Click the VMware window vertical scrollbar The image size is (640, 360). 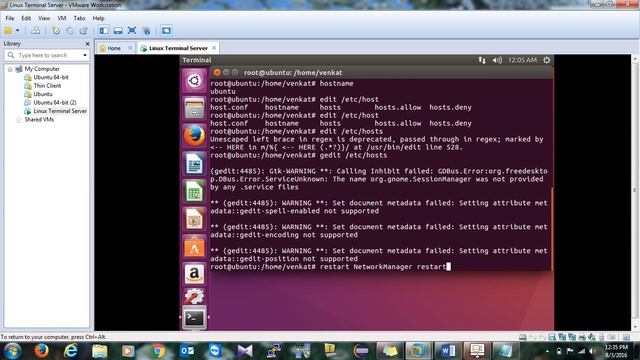click(x=635, y=192)
